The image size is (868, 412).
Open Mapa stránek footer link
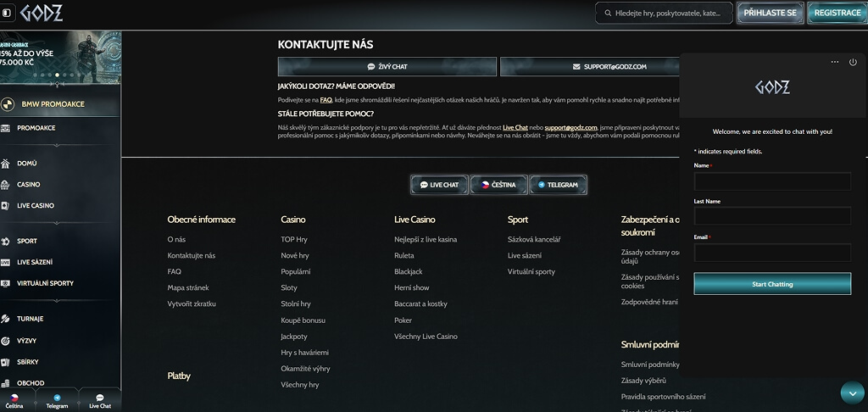(x=188, y=287)
